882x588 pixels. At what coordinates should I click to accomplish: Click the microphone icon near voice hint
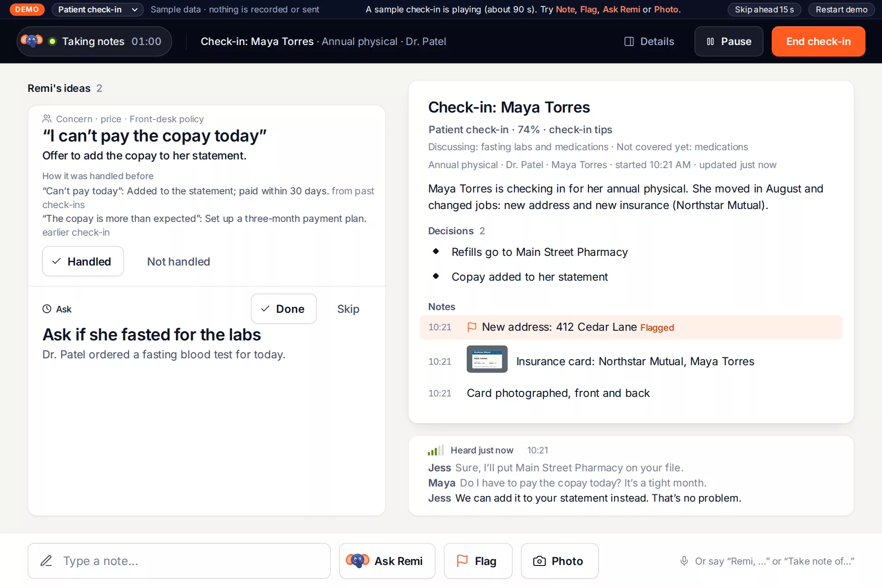[x=684, y=561]
